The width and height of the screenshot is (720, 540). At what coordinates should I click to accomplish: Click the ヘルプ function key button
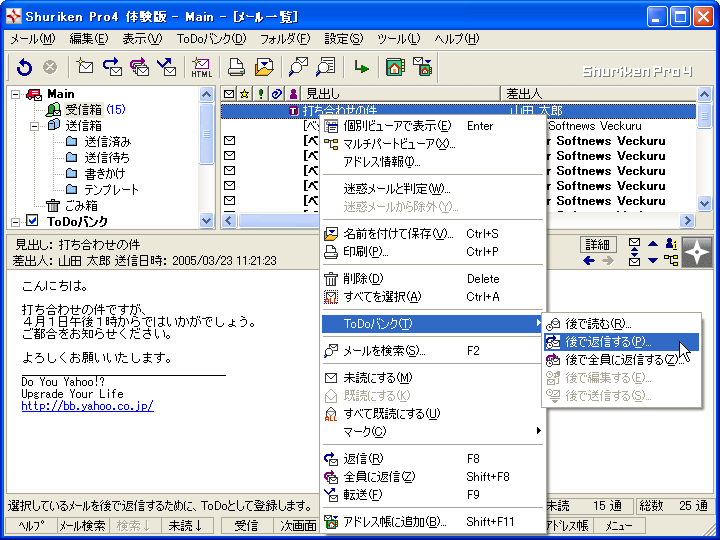coord(31,525)
